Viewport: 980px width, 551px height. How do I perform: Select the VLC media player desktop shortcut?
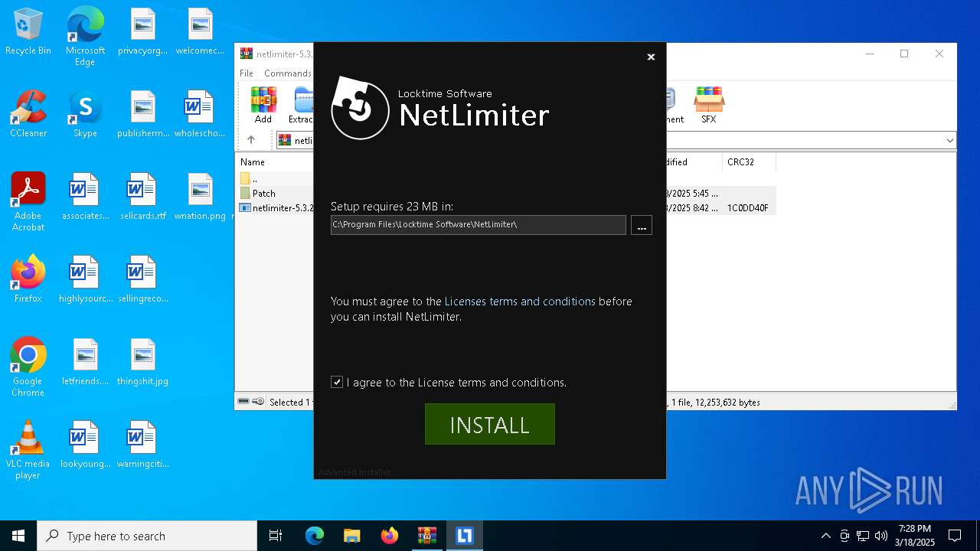pos(28,450)
